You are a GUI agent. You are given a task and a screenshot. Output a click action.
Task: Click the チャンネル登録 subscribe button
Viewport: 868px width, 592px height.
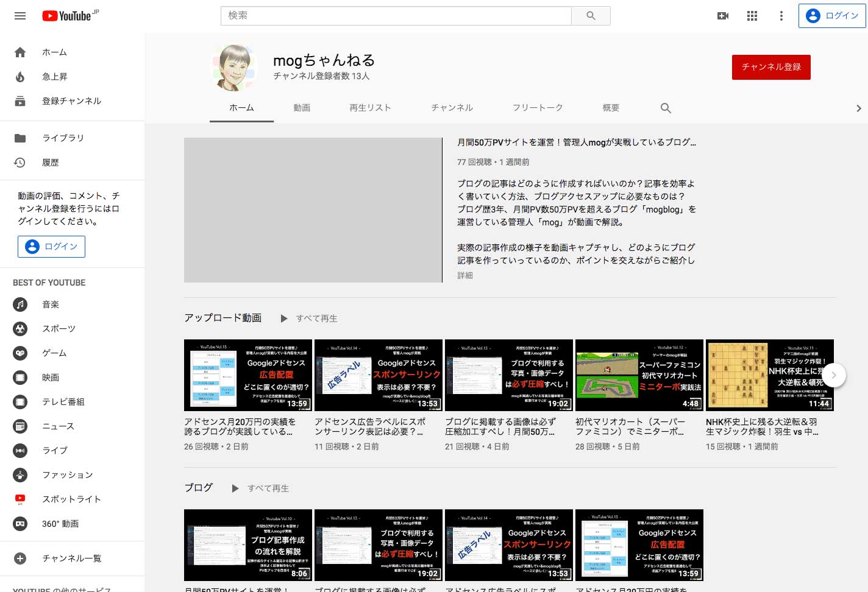[771, 67]
